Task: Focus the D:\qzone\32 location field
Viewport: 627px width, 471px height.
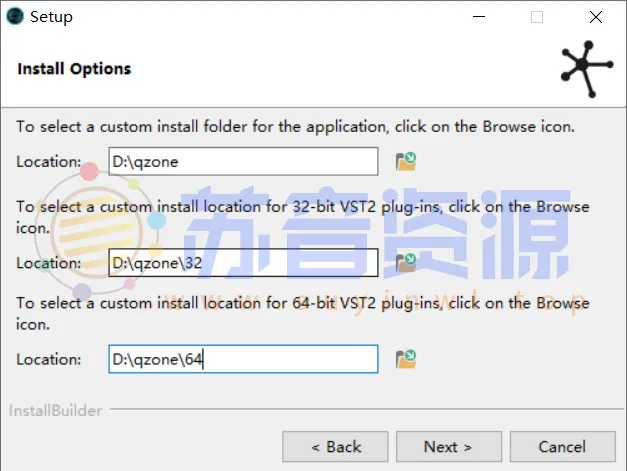Action: [243, 263]
